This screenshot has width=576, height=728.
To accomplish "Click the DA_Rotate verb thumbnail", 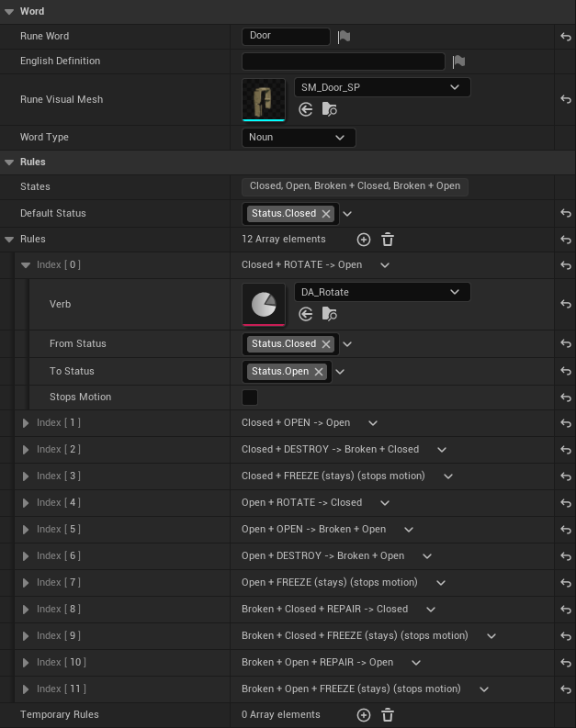I will [264, 304].
